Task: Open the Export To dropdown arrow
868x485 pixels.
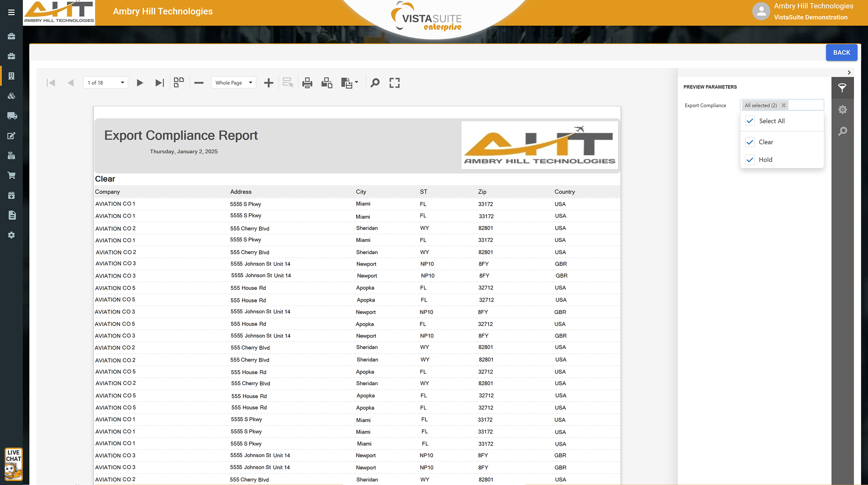Action: point(357,82)
